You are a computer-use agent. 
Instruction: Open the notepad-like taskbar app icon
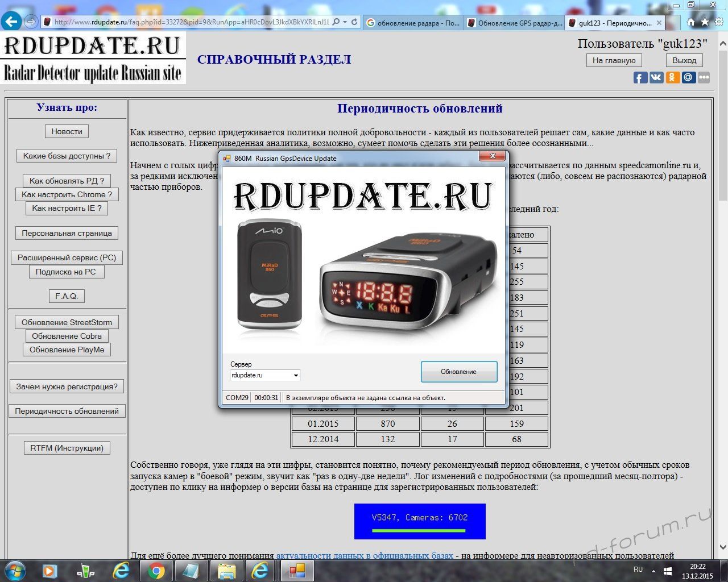191,570
